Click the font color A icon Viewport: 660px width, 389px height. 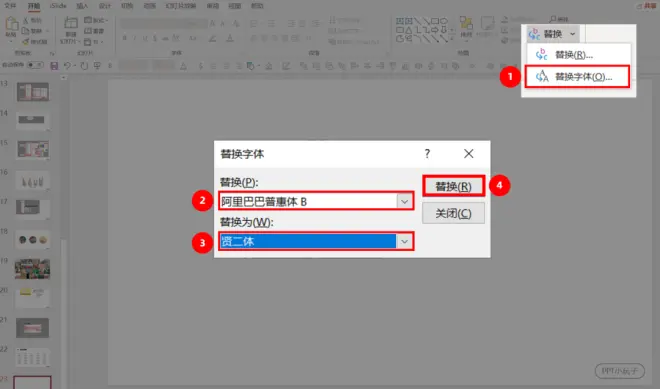click(230, 38)
